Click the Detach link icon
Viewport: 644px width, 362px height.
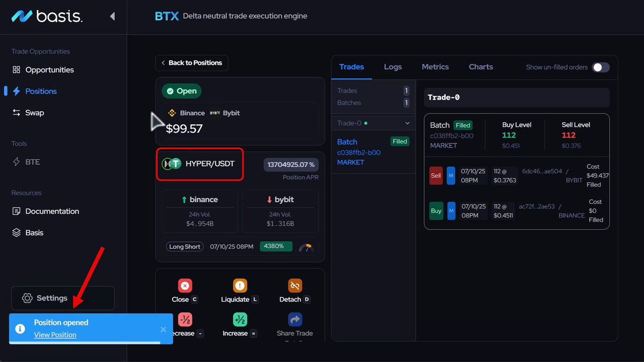[295, 285]
